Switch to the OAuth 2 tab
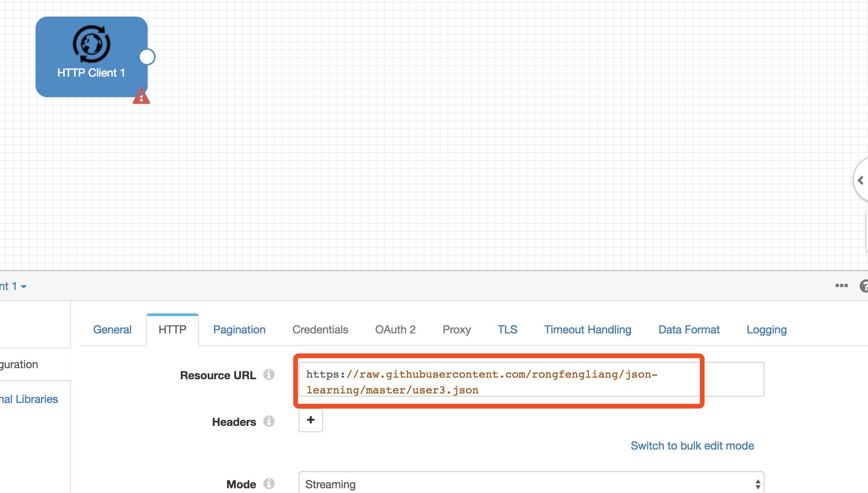Image resolution: width=868 pixels, height=493 pixels. [x=395, y=329]
